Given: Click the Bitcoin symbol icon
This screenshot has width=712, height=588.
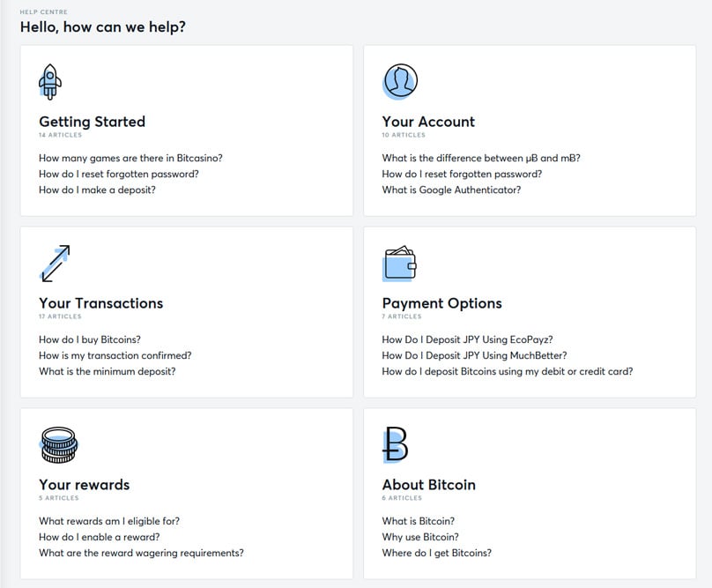Looking at the screenshot, I should (x=396, y=445).
